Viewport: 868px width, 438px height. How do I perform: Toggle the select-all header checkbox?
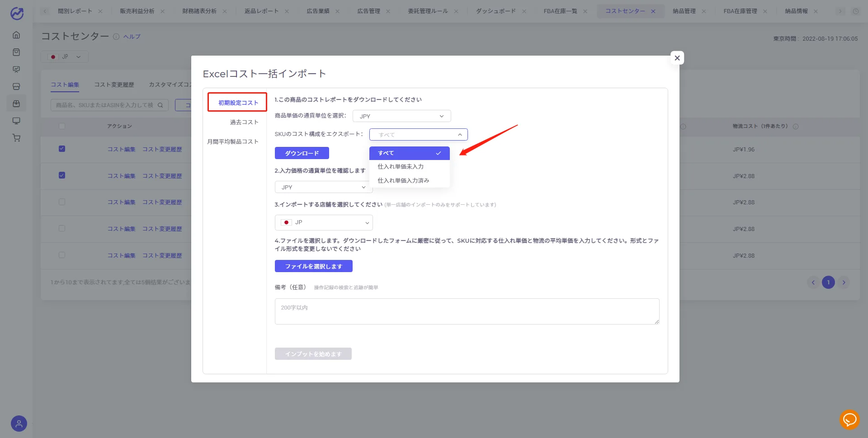coord(62,126)
